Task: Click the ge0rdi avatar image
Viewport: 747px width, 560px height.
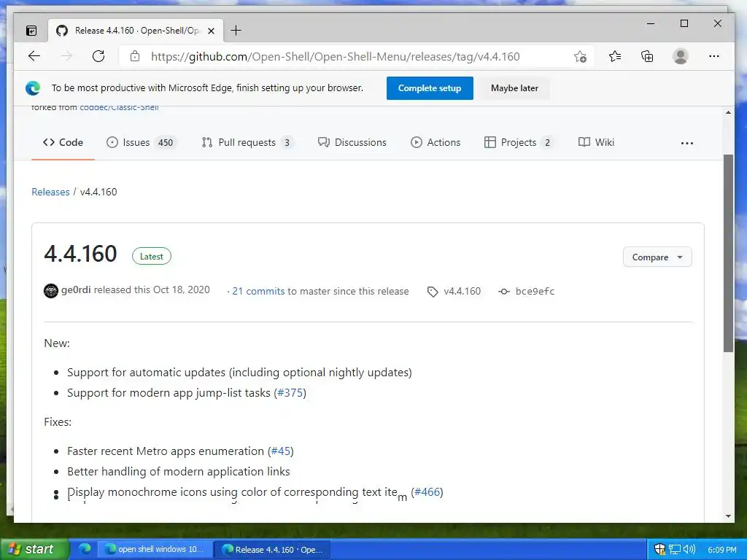Action: 51,291
